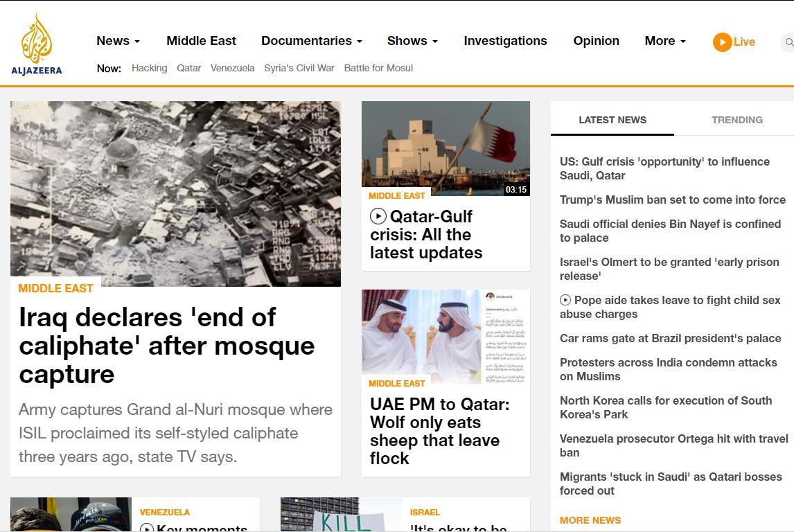Click the orange Live play icon
Screen dimensions: 794x532
(x=722, y=42)
